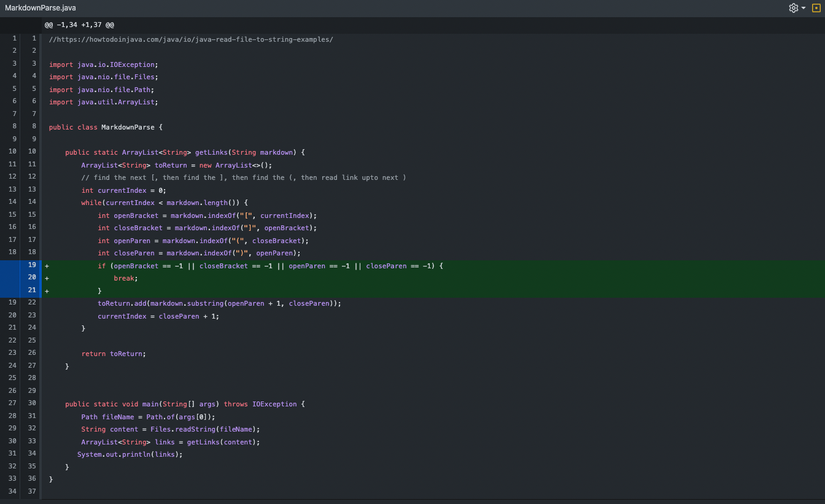The height and width of the screenshot is (504, 825).
Task: Click the plus marker on the break line
Action: coord(47,278)
